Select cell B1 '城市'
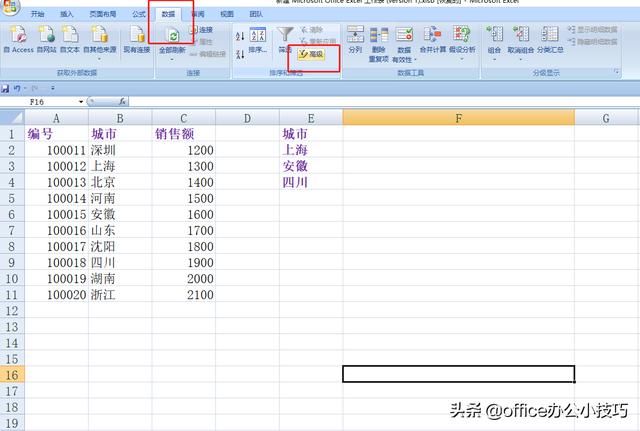 click(x=120, y=134)
